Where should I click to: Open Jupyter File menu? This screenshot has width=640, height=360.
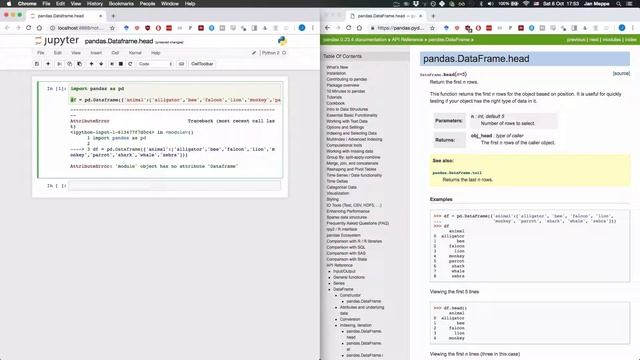pos(40,53)
